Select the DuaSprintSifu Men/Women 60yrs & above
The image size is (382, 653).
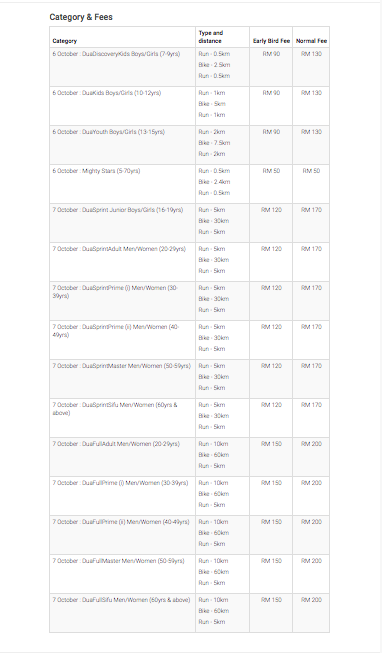(115, 409)
